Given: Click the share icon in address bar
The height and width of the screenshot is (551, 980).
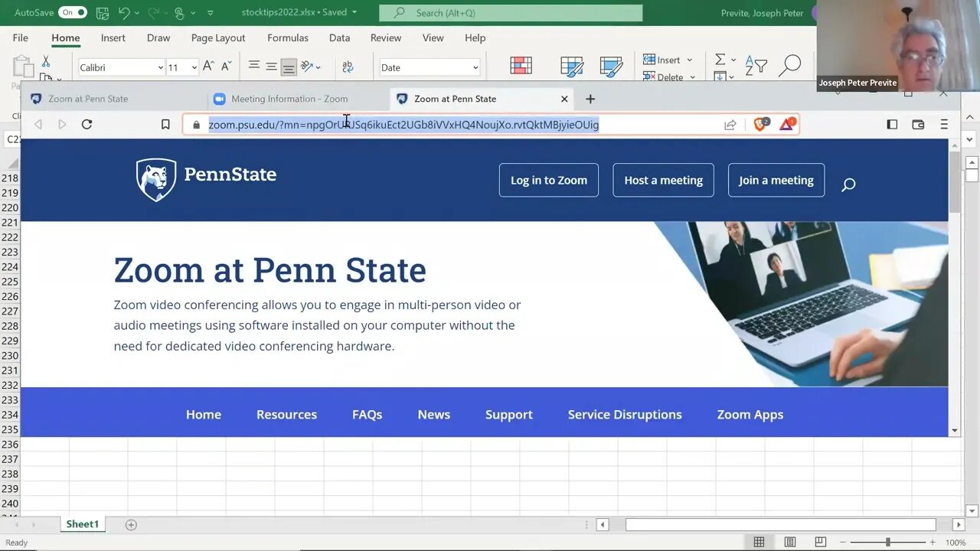Looking at the screenshot, I should pos(730,125).
